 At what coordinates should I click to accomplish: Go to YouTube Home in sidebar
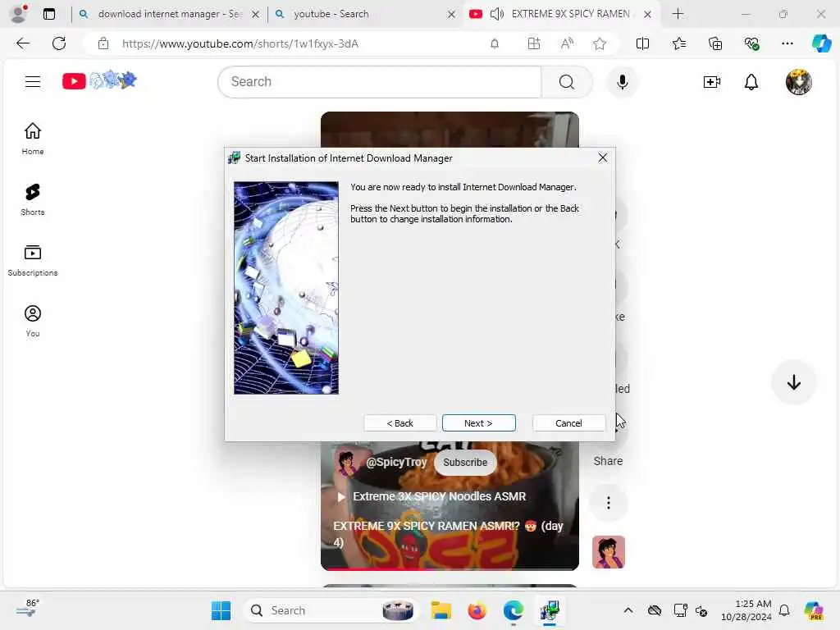click(33, 138)
